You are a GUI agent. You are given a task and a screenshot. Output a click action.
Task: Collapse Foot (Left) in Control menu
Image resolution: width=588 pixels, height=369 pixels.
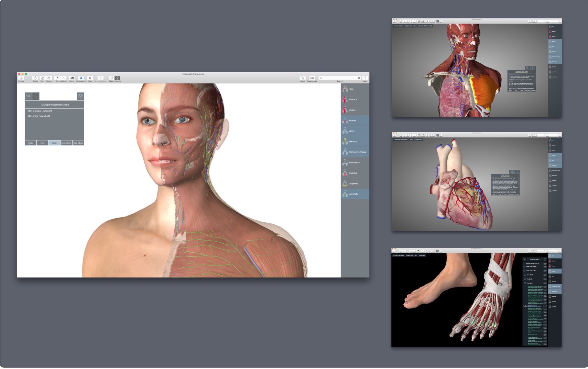(525, 283)
